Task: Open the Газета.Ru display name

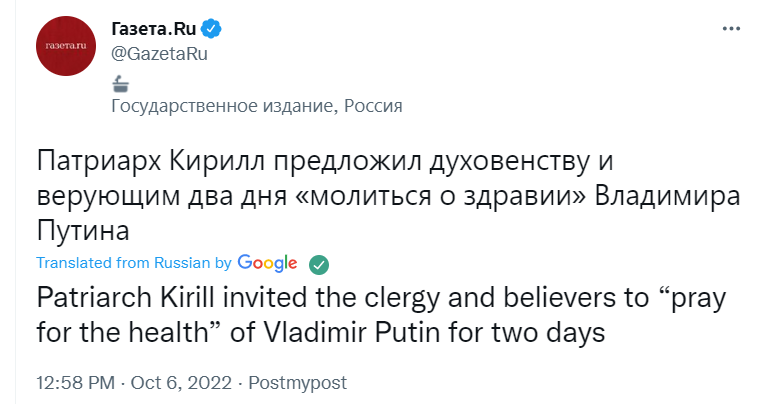Action: click(x=154, y=29)
